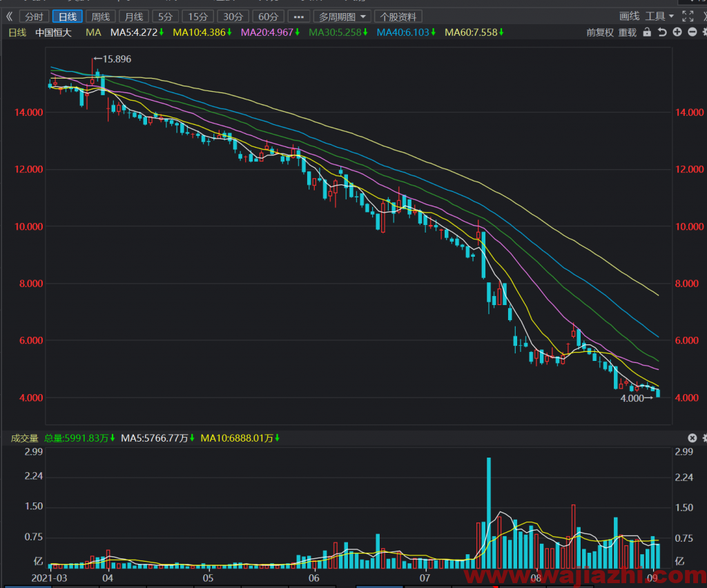This screenshot has width=707, height=588.
Task: Close the 成交量 volume panel
Action: click(692, 438)
